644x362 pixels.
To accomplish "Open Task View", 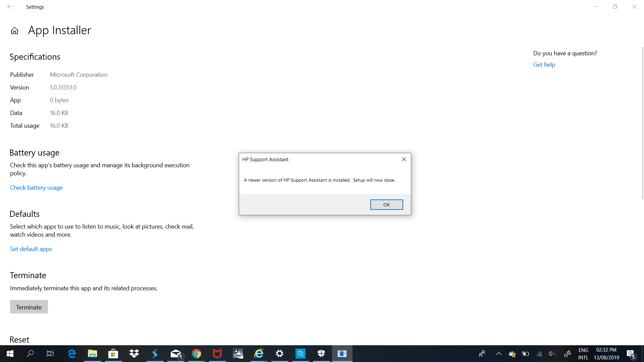I will pos(50,354).
